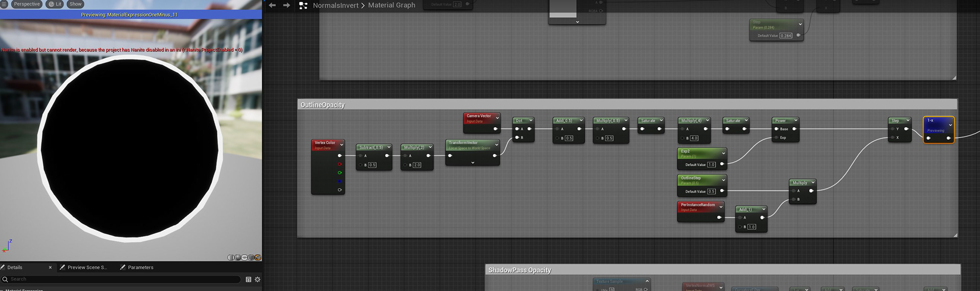The width and height of the screenshot is (980, 291).
Task: Select the sphere preview mesh icon
Action: click(237, 257)
